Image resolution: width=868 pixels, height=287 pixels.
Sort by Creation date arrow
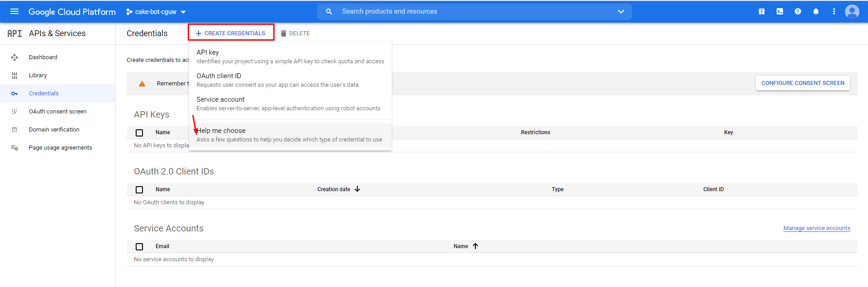(x=357, y=189)
